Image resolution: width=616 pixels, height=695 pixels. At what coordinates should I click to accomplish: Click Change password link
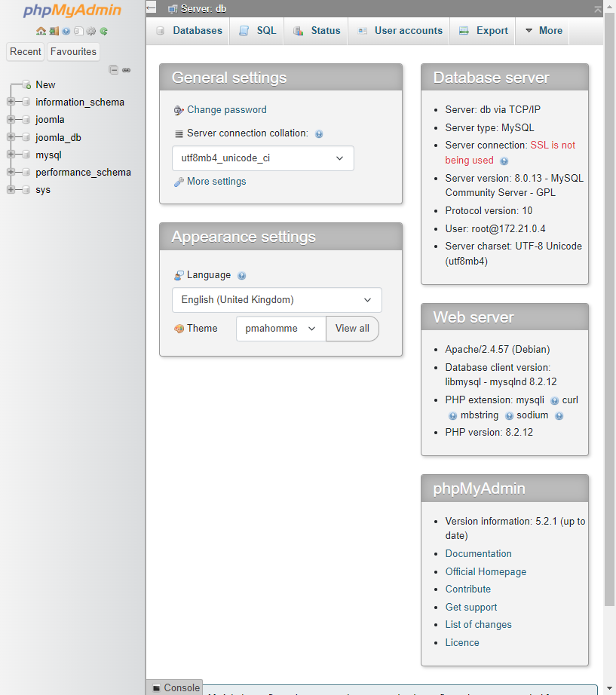point(227,109)
